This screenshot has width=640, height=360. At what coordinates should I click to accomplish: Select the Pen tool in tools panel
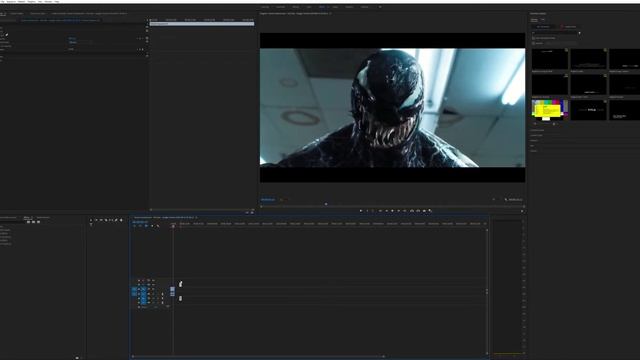pos(116,220)
